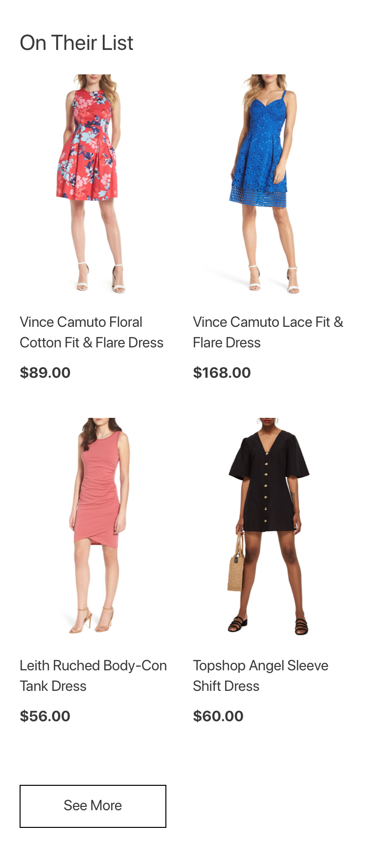Open Vince Camuto Floral Cotton Fit & Flare Dress link

(92, 332)
